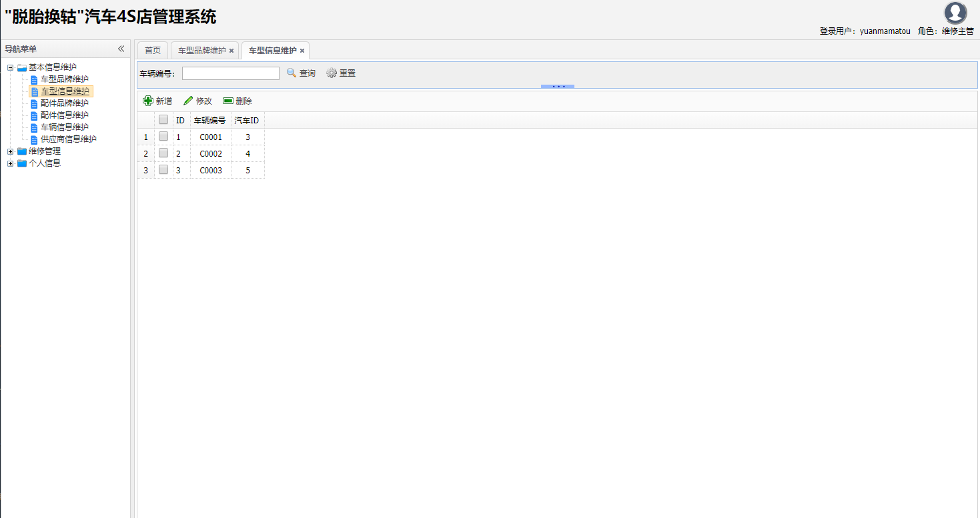Screen dimensions: 980x518
Task: Check the row for C0001
Action: 163,136
